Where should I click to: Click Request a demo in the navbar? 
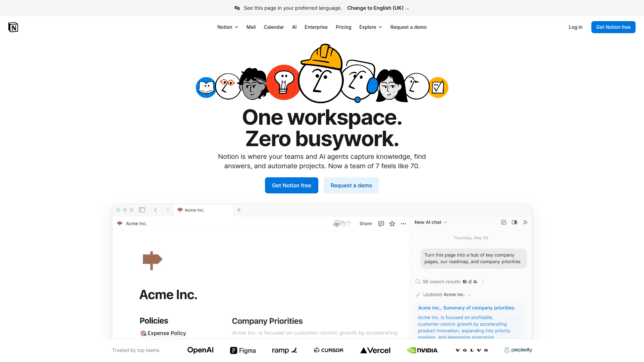(x=408, y=27)
